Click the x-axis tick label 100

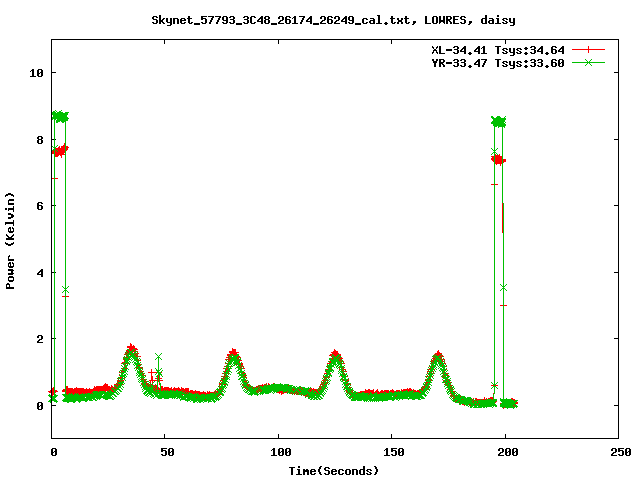click(x=280, y=452)
